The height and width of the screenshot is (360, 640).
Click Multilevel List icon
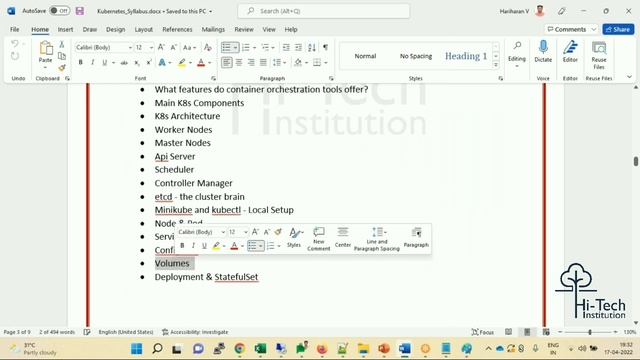[265, 47]
